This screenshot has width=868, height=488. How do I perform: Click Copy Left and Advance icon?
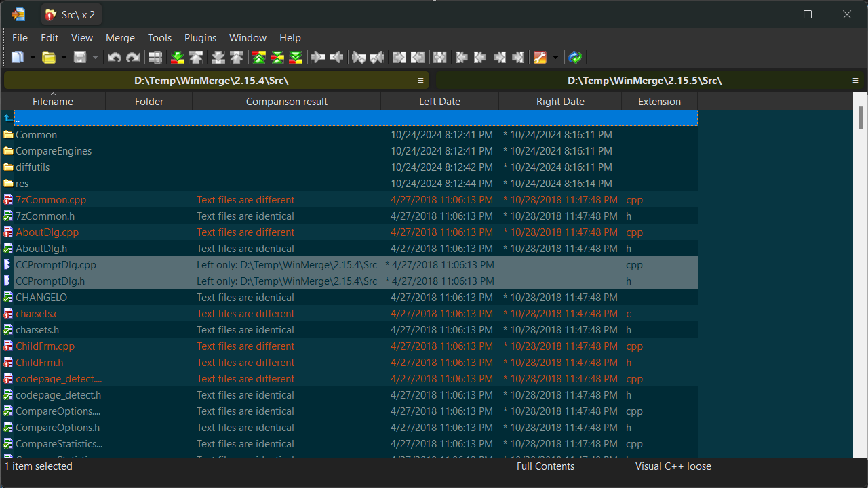pos(377,58)
